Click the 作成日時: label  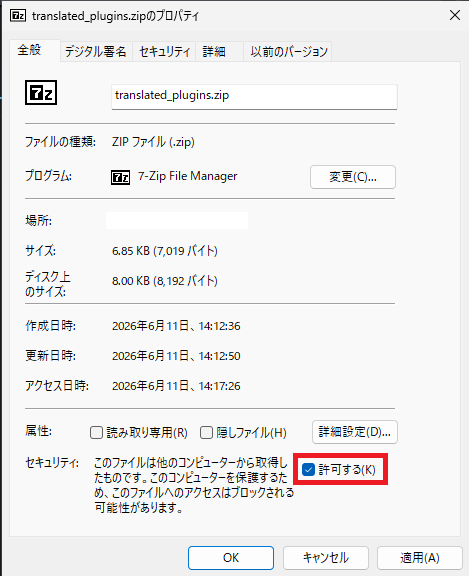click(51, 326)
